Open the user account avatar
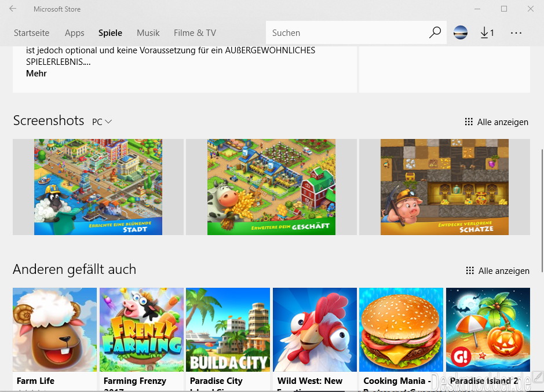 [x=461, y=32]
